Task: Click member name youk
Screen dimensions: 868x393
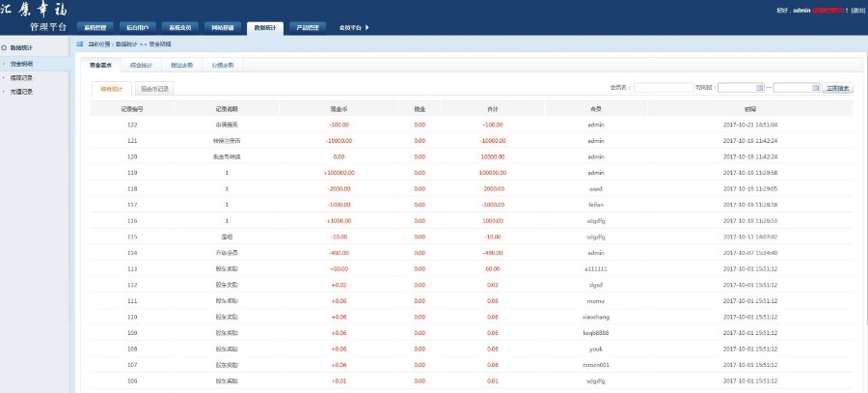Action: tap(596, 350)
